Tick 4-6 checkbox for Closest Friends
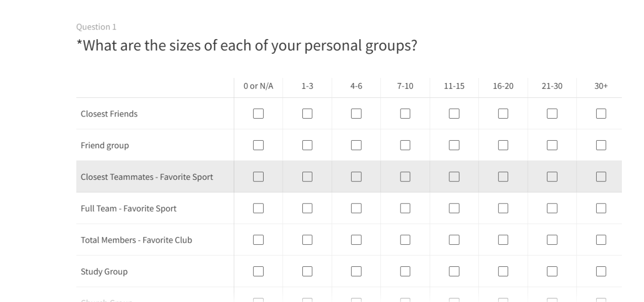 click(356, 114)
